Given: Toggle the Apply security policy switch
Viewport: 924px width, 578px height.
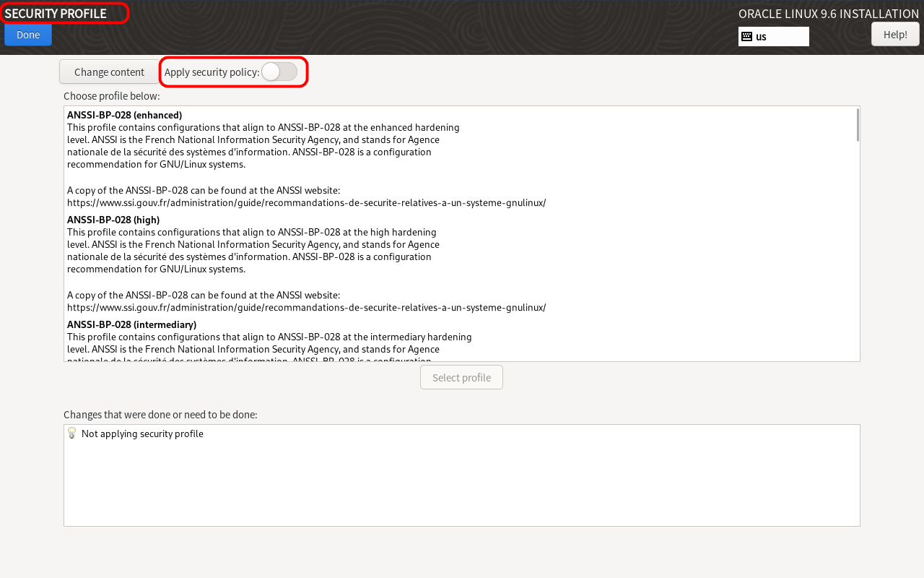Looking at the screenshot, I should [x=279, y=72].
